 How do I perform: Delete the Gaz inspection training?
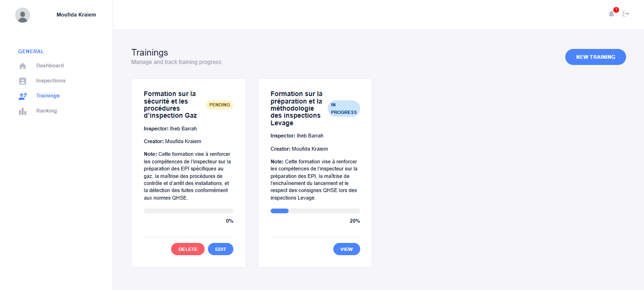coord(188,249)
